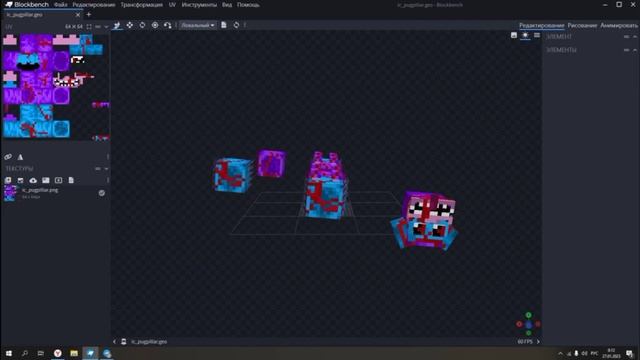Click the boxed-arrow icon in textures toolbar
640x360 pixels.
point(58,180)
